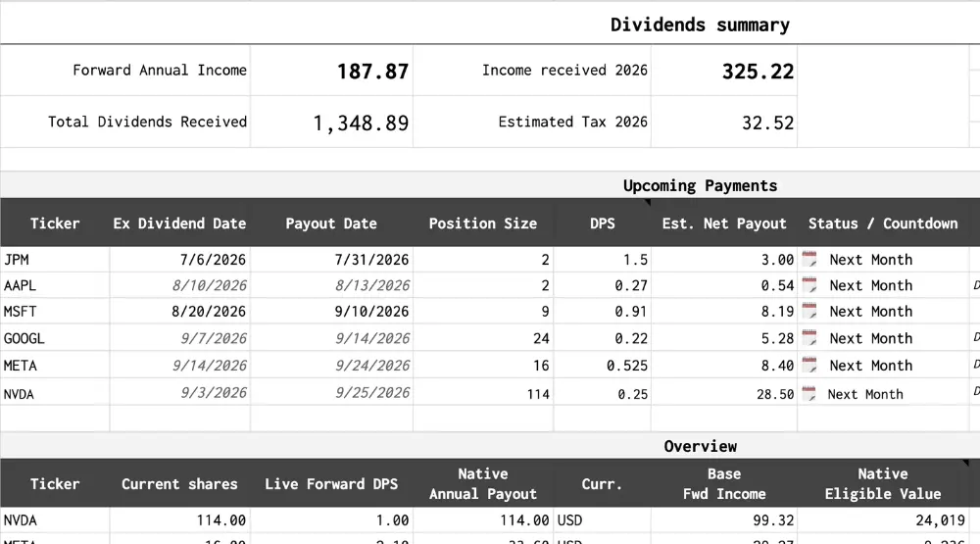Select Estimated Tax 2026 value 32.52

coord(767,123)
